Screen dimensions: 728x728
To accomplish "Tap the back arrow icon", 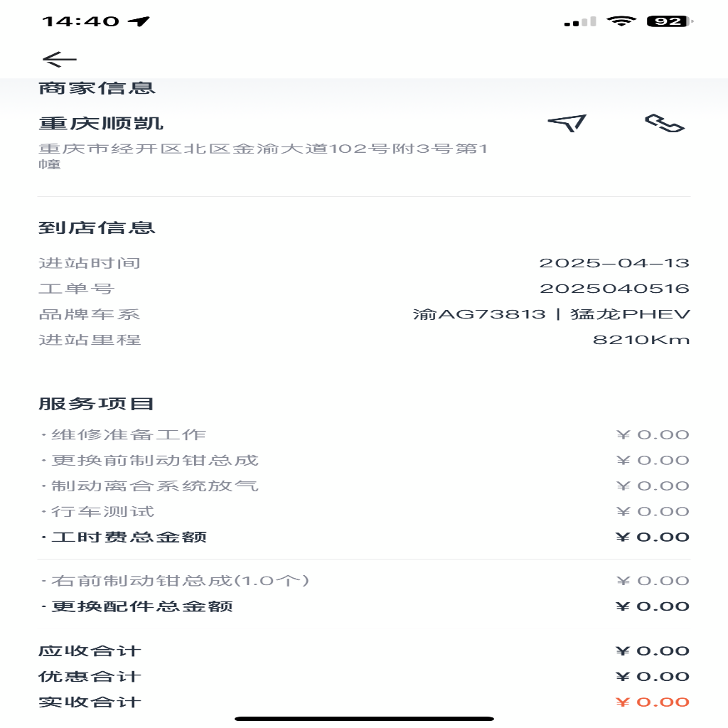I will click(60, 59).
